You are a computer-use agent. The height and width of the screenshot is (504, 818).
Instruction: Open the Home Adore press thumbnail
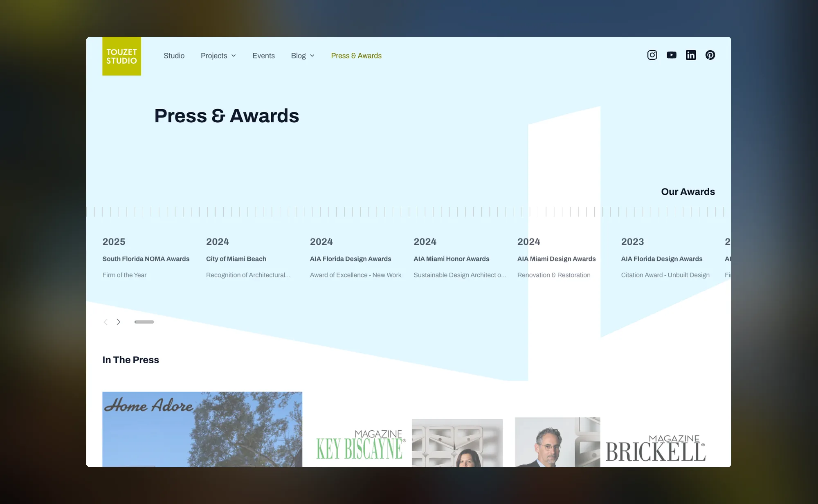[x=202, y=430]
